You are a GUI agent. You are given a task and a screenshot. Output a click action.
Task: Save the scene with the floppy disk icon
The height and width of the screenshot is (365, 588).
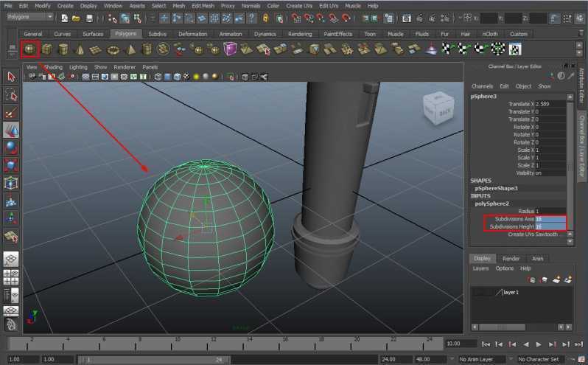pyautogui.click(x=90, y=17)
